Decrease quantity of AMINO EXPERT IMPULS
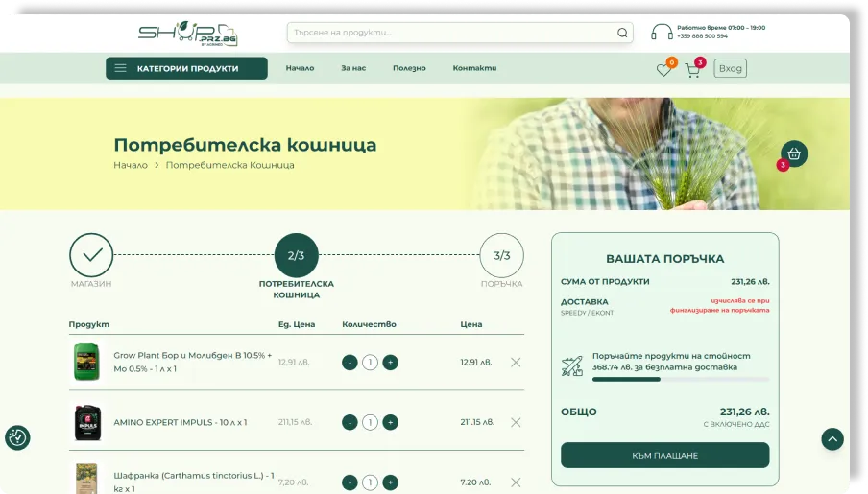This screenshot has height=494, width=868. [350, 423]
